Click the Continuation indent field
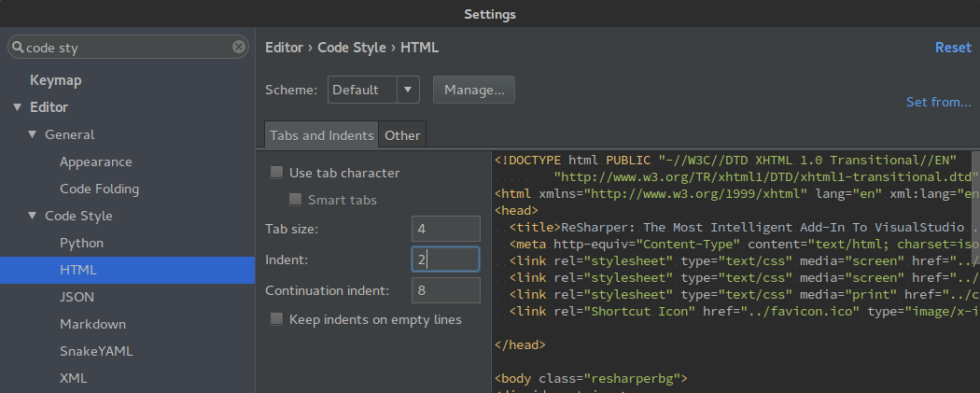980x393 pixels. [445, 290]
